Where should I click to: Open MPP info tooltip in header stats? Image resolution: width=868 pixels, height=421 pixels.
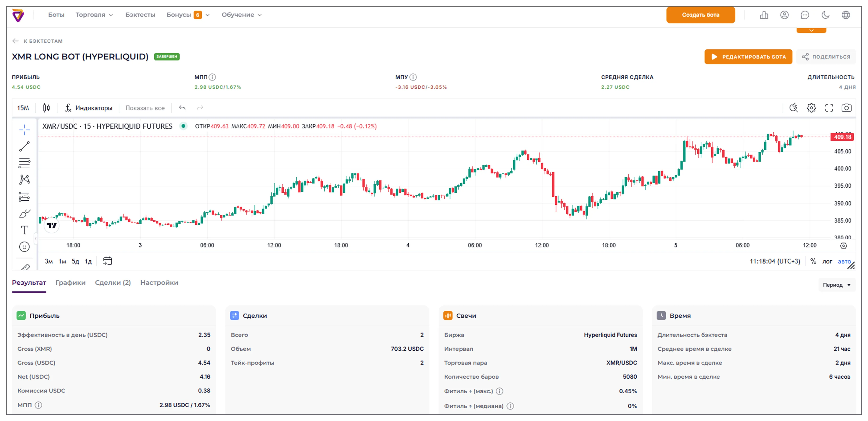212,77
